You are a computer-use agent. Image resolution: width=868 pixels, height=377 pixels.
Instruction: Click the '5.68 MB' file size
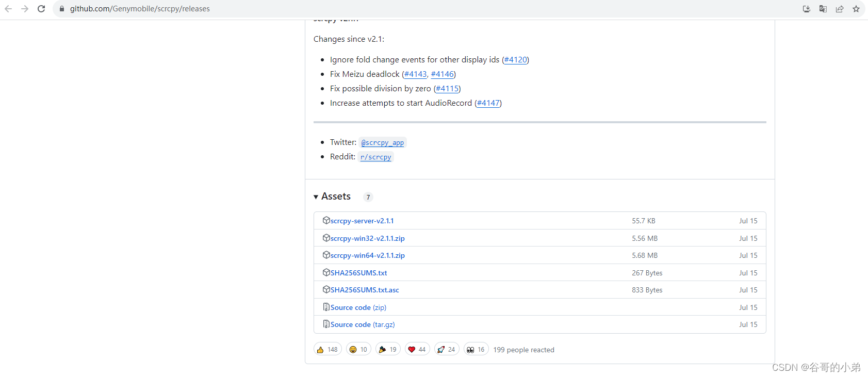(645, 255)
